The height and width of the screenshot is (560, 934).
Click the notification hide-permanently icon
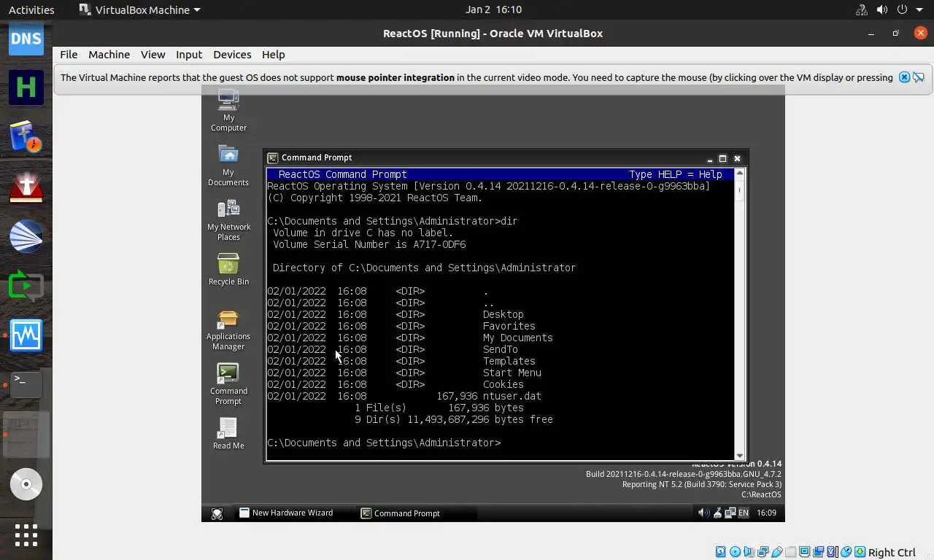pyautogui.click(x=919, y=77)
